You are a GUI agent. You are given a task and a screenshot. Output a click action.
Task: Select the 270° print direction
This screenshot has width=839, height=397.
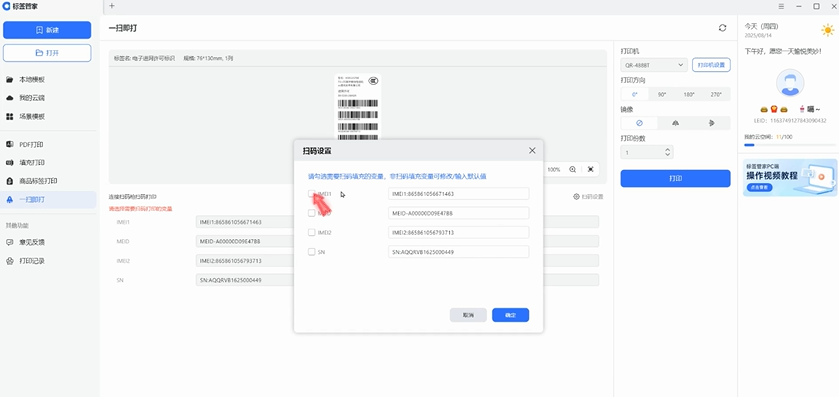[716, 94]
